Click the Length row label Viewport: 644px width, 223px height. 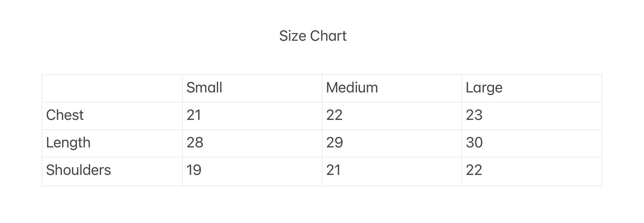pos(68,143)
